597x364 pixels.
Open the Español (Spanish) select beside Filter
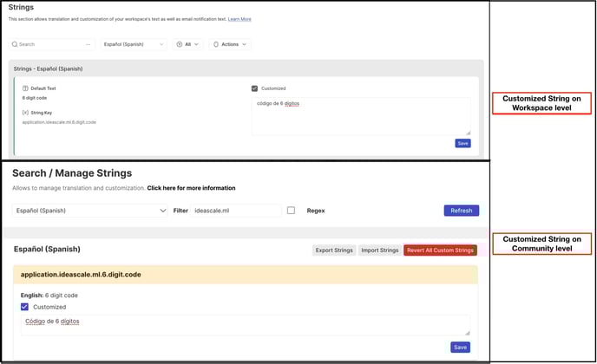click(x=90, y=211)
